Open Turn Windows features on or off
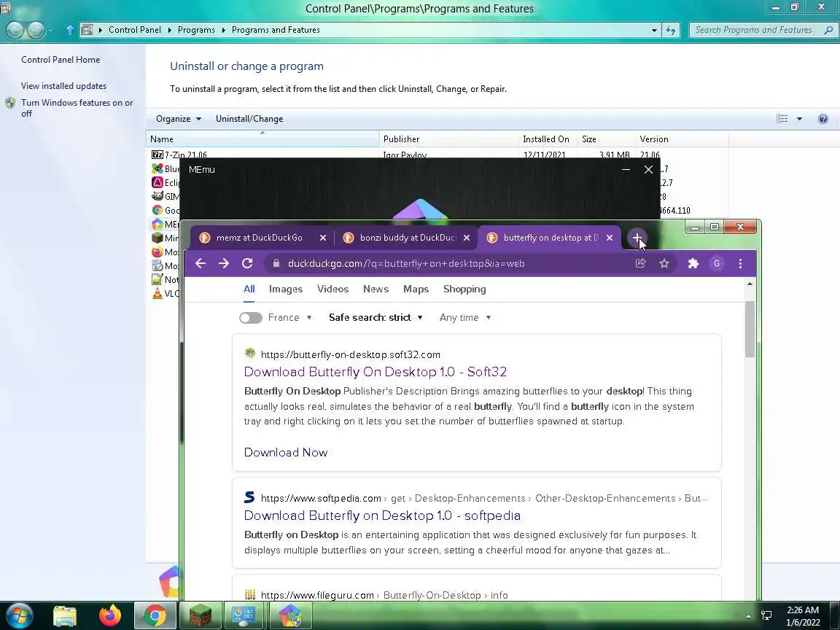The image size is (840, 630). click(x=77, y=108)
